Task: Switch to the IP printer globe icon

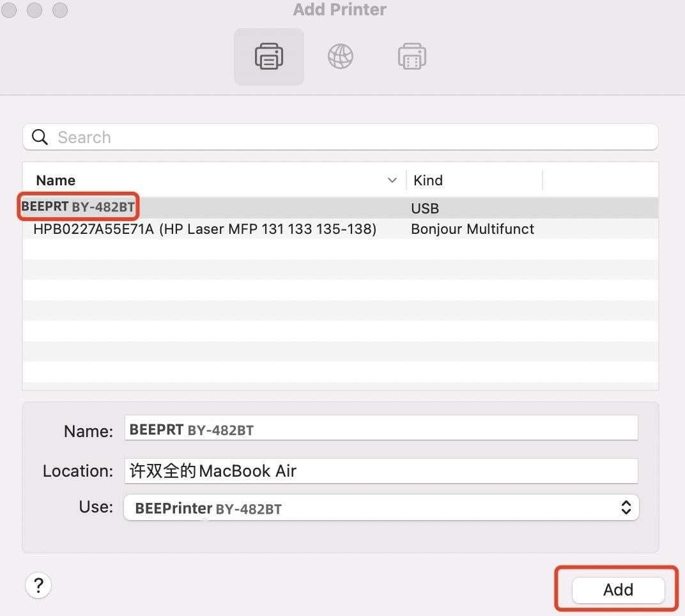Action: (x=341, y=57)
